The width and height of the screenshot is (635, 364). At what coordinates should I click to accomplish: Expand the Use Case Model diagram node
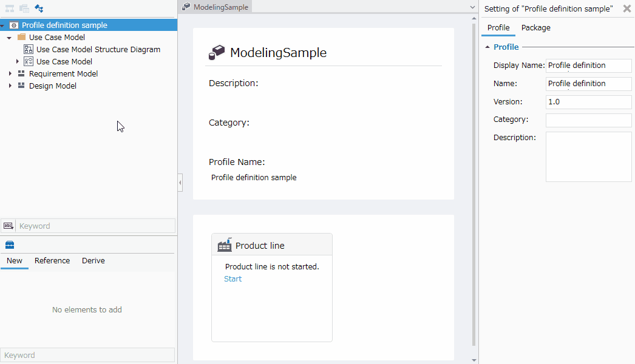[18, 61]
